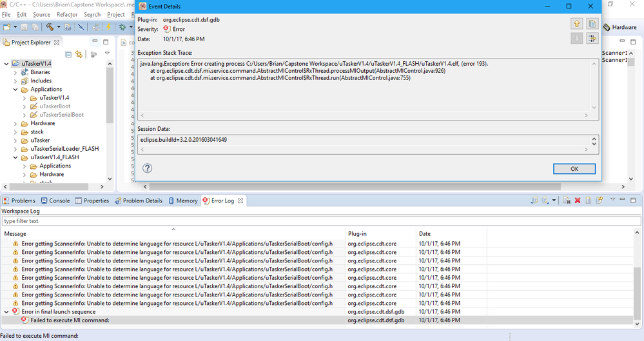
Task: Open dropdown next to Import Log
Action: tap(554, 200)
